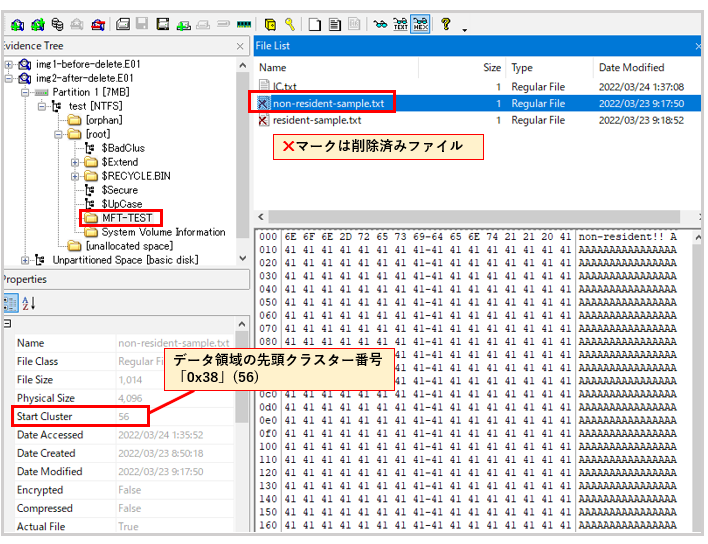Screen dimensions: 708x544
Task: Select the [orphan] folder in tree
Action: point(103,120)
